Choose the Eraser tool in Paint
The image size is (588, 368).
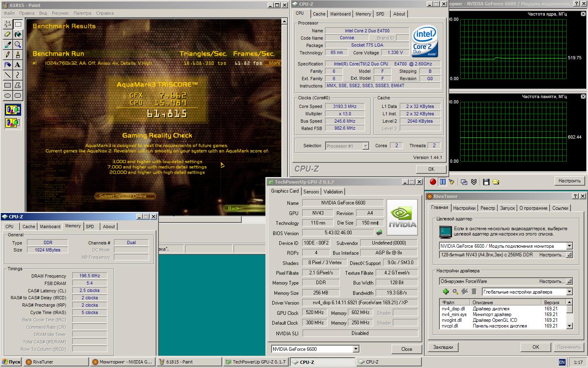[8, 35]
